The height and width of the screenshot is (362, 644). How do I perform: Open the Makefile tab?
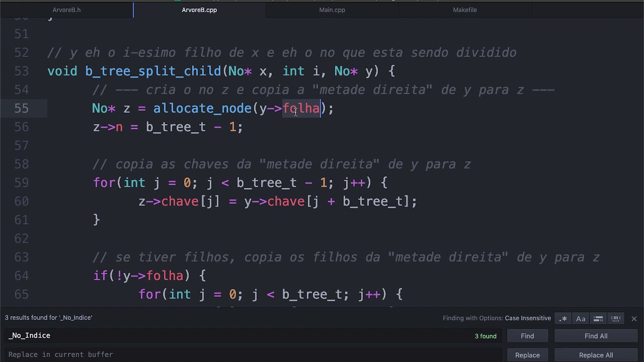(465, 10)
